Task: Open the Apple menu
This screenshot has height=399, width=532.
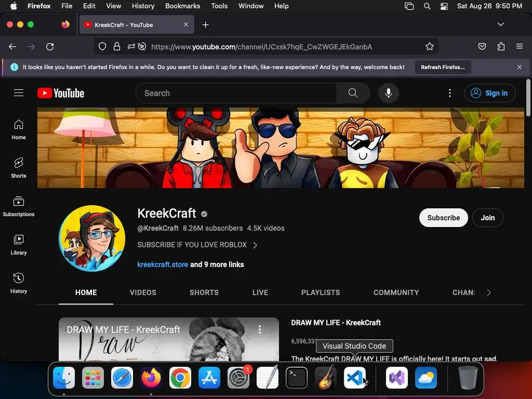Action: click(x=14, y=6)
